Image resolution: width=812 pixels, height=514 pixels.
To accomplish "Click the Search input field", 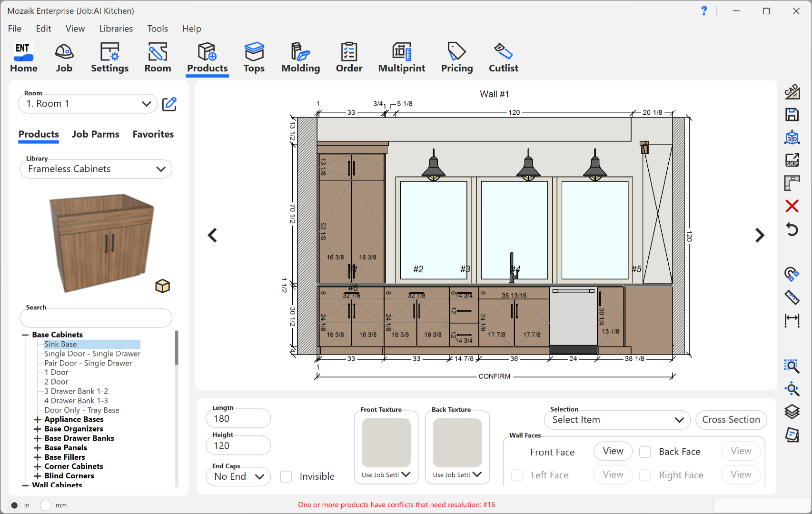I will coord(96,318).
